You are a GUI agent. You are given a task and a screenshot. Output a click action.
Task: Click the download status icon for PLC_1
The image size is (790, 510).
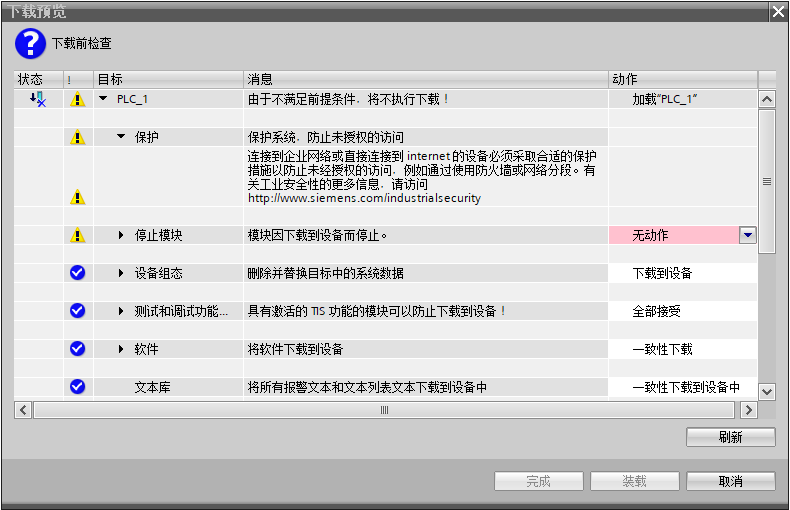tap(37, 99)
